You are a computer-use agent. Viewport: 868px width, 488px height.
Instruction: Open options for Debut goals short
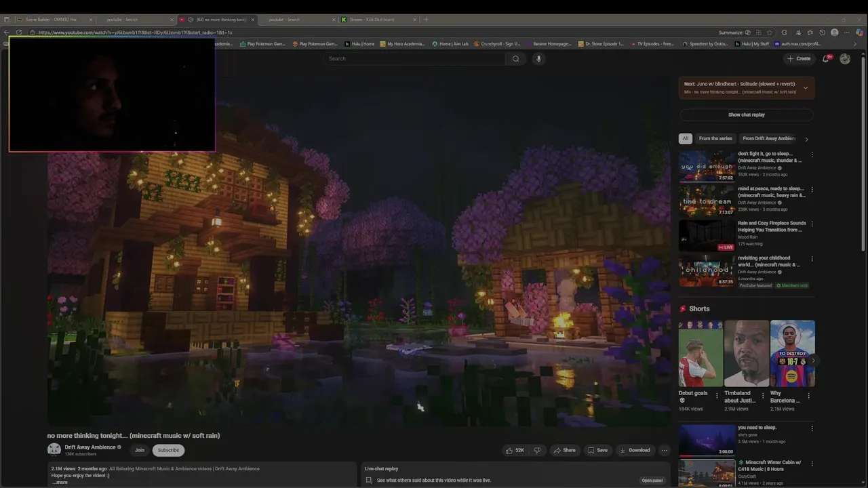tap(717, 396)
